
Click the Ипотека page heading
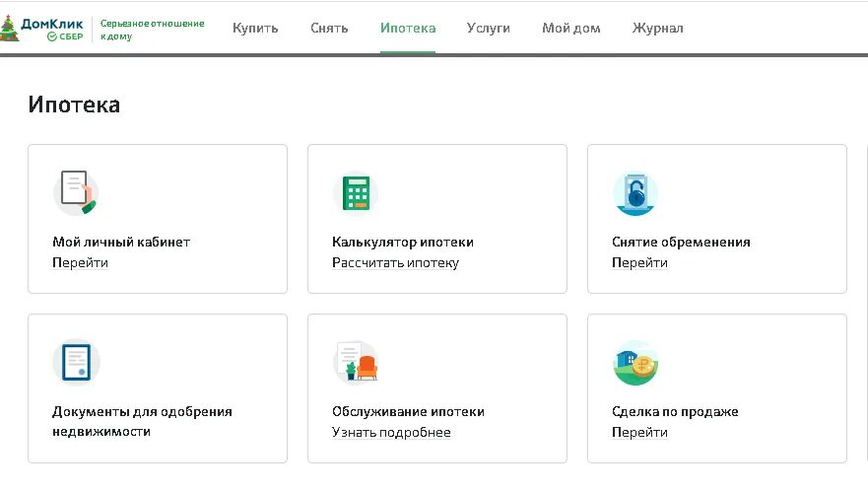point(74,105)
